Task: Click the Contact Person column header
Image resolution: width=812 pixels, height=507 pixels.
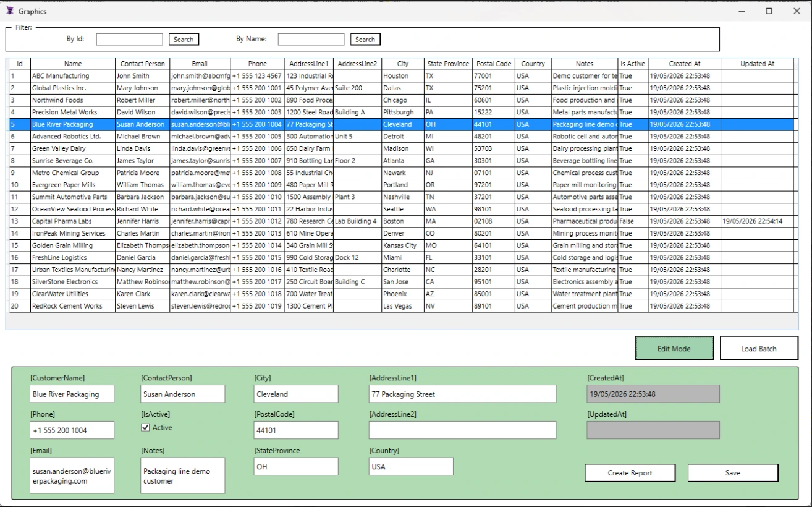Action: pos(143,64)
